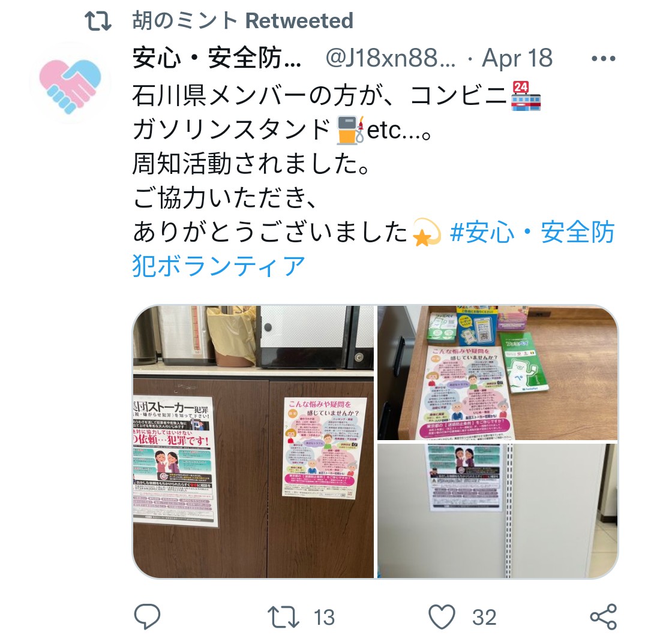
Task: Click the retweet count 13
Action: tap(324, 618)
